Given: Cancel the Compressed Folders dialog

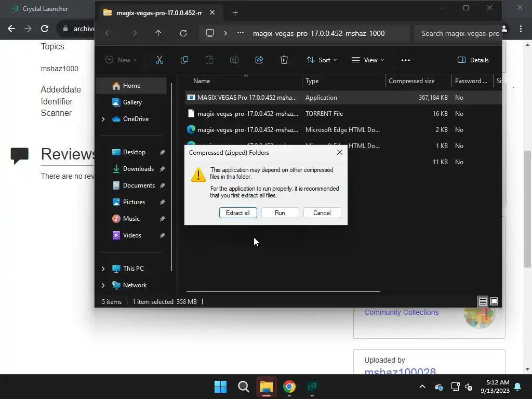Looking at the screenshot, I should (322, 212).
